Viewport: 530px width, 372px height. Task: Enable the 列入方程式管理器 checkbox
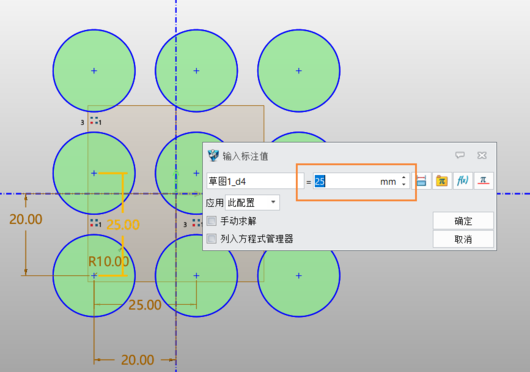pos(212,239)
